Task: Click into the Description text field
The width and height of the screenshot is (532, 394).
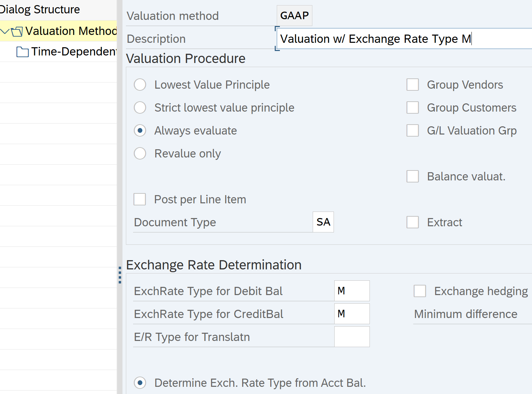Action: (404, 39)
